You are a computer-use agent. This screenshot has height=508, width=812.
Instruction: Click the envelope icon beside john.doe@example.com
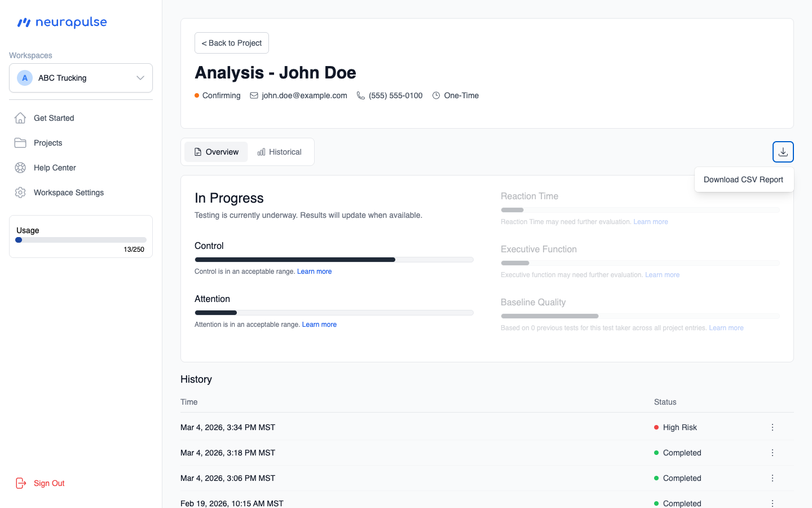(254, 95)
